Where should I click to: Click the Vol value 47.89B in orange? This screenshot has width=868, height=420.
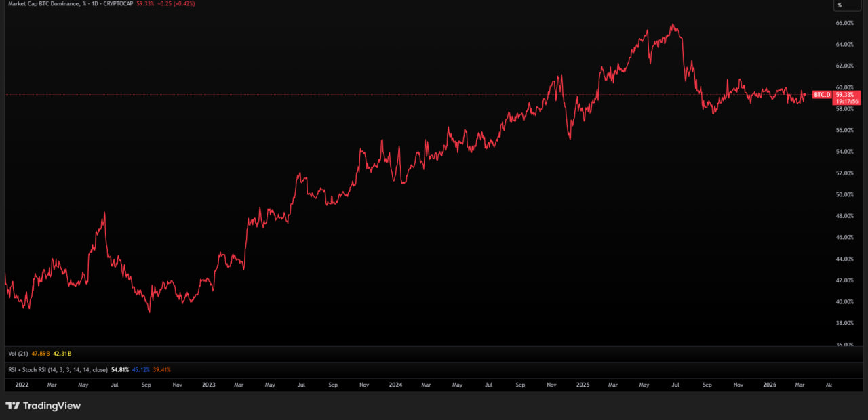[x=39, y=354]
